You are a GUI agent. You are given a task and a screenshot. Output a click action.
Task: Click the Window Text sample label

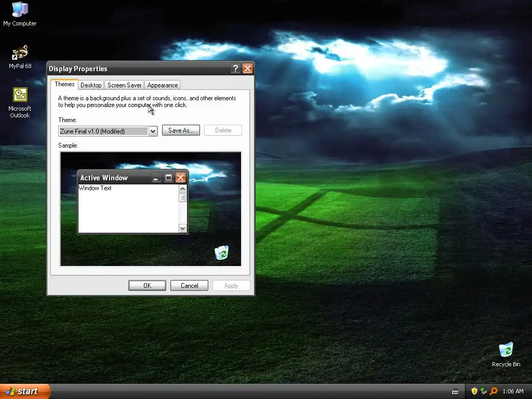(x=95, y=188)
